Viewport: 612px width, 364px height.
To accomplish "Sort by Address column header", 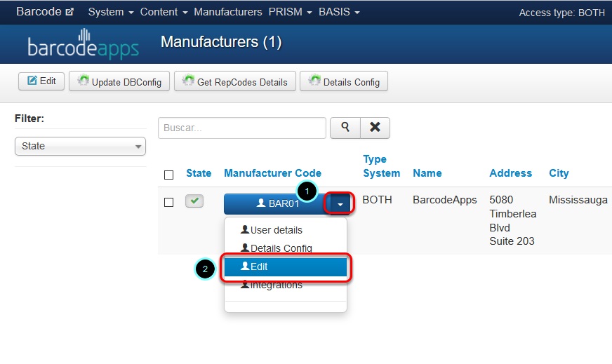I will pyautogui.click(x=510, y=173).
